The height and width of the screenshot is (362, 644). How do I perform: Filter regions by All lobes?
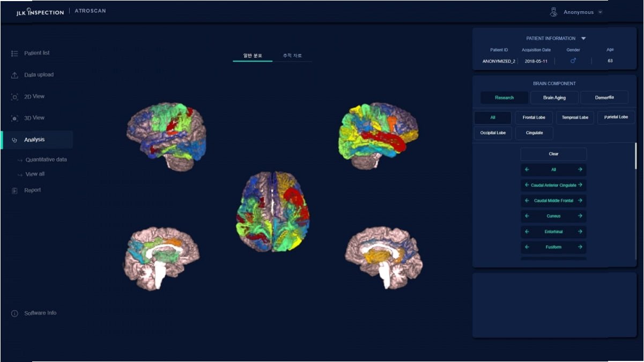coord(493,118)
